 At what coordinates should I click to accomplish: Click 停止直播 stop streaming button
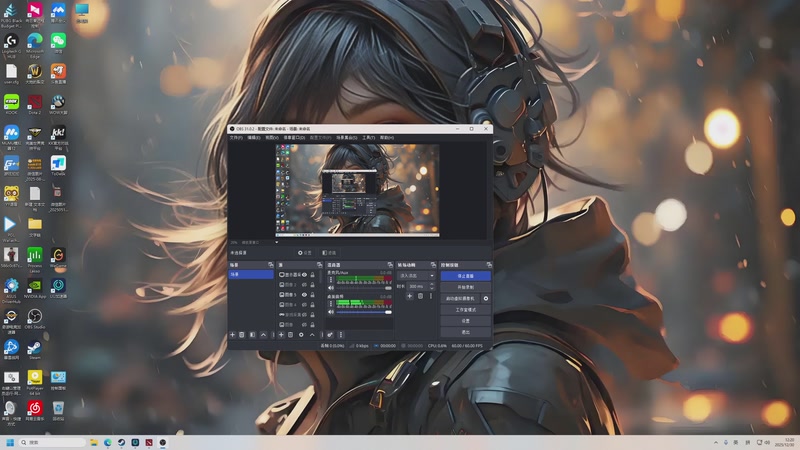pyautogui.click(x=465, y=276)
